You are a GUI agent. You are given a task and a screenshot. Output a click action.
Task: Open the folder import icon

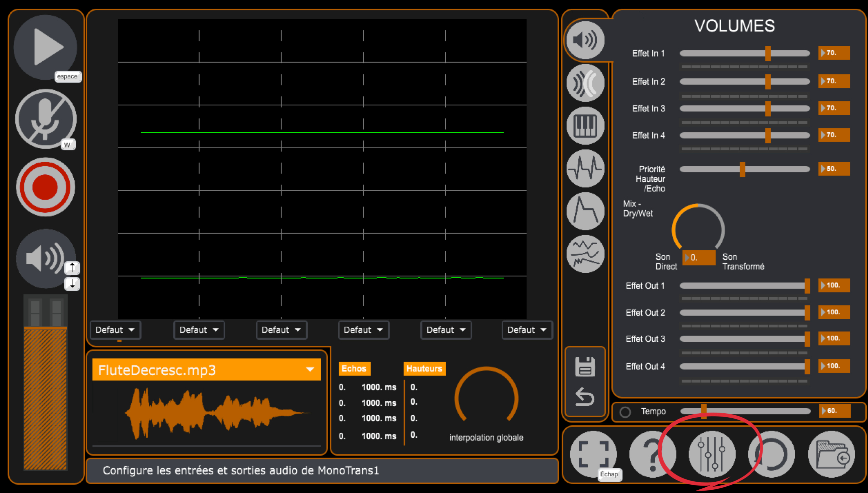(x=831, y=454)
